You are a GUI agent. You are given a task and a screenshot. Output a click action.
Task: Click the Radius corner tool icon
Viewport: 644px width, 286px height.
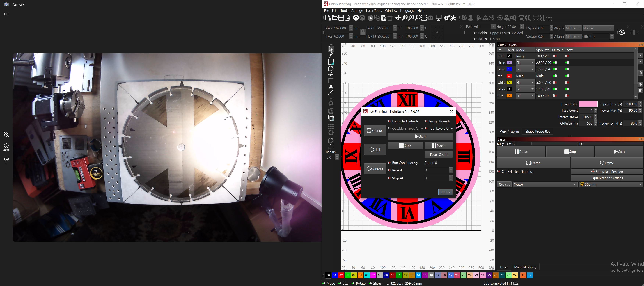[331, 147]
